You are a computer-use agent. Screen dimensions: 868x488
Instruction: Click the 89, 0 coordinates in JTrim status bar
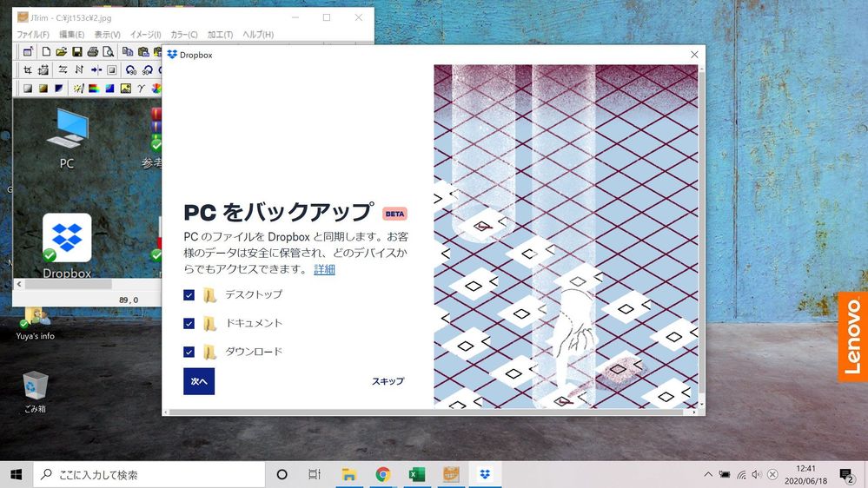tap(129, 300)
